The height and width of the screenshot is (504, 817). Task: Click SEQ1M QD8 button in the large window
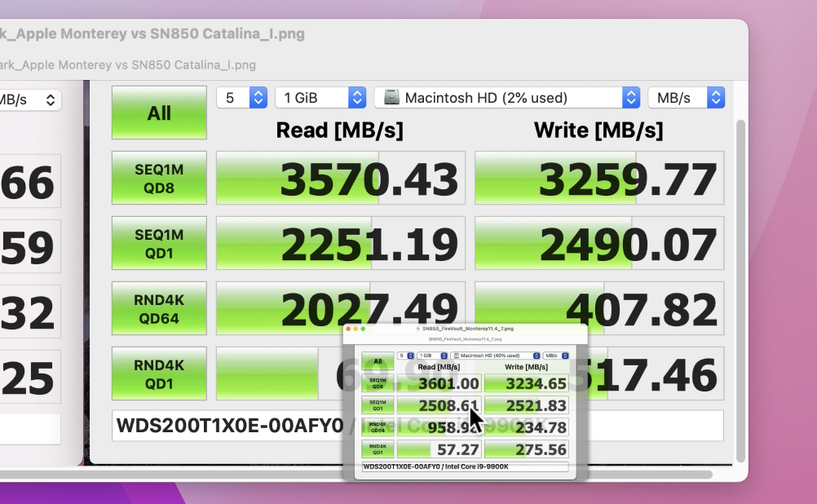tap(159, 179)
